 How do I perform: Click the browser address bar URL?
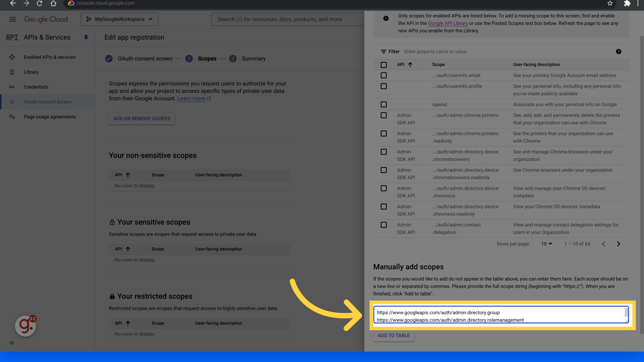point(106,3)
